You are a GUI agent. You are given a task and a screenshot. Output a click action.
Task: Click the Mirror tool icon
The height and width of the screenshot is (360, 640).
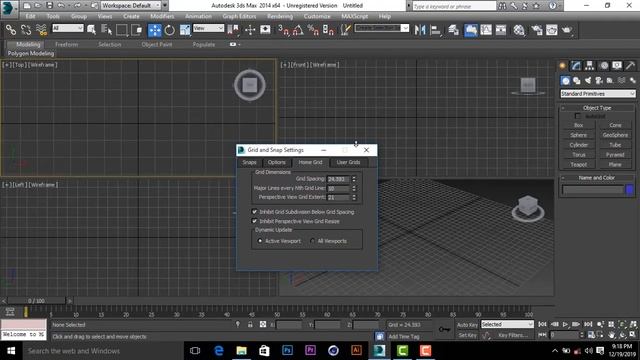point(420,30)
